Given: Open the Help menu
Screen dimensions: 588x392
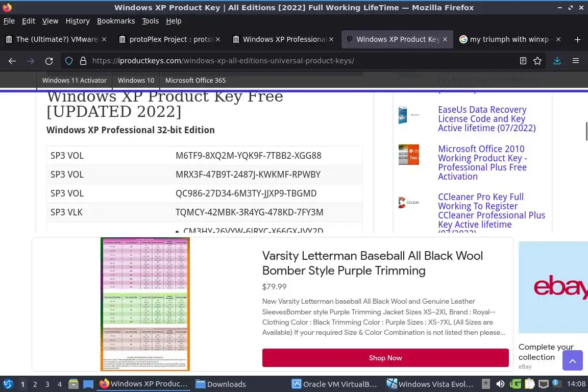Looking at the screenshot, I should [174, 21].
